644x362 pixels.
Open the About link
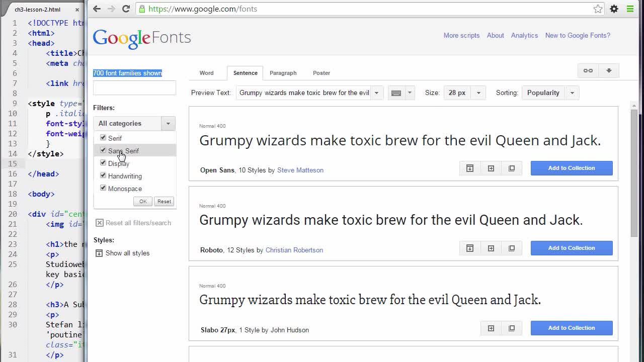pos(495,36)
